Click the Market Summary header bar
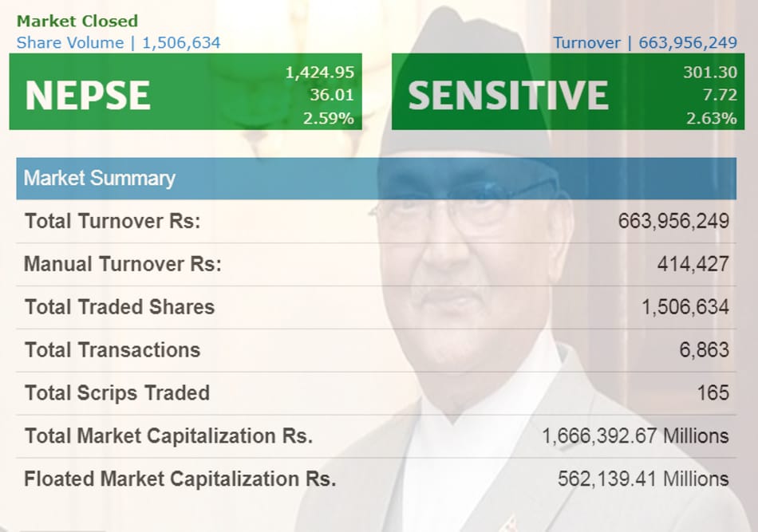This screenshot has width=758, height=532. tap(376, 179)
